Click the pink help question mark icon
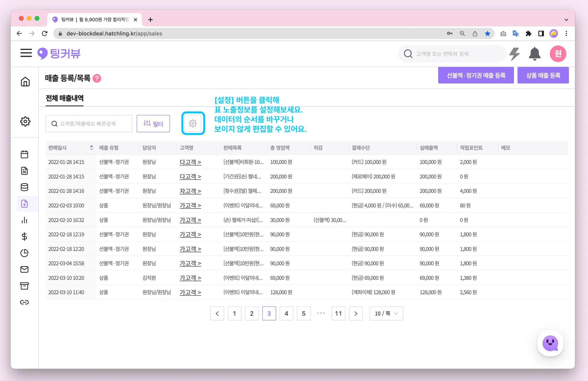588x381 pixels. (x=97, y=78)
